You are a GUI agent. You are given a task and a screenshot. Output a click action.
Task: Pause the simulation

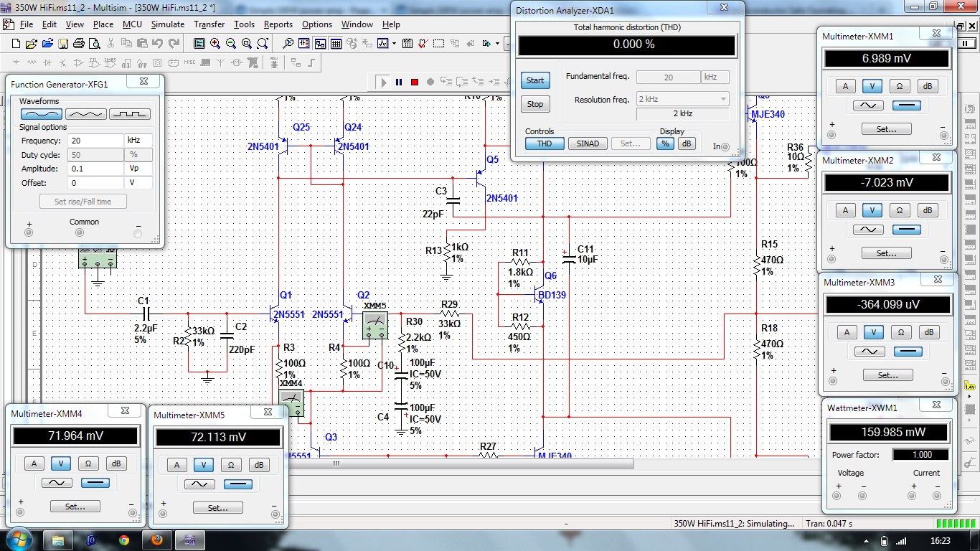click(x=399, y=83)
